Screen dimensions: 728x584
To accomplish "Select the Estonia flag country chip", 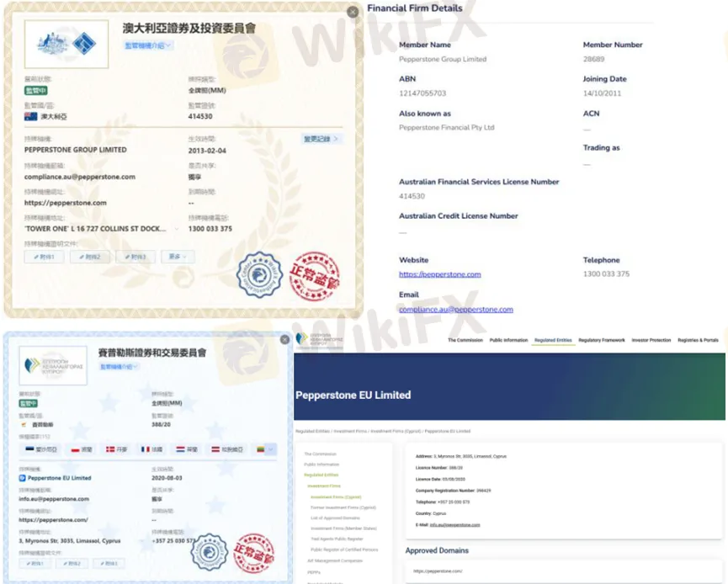I will (41, 449).
